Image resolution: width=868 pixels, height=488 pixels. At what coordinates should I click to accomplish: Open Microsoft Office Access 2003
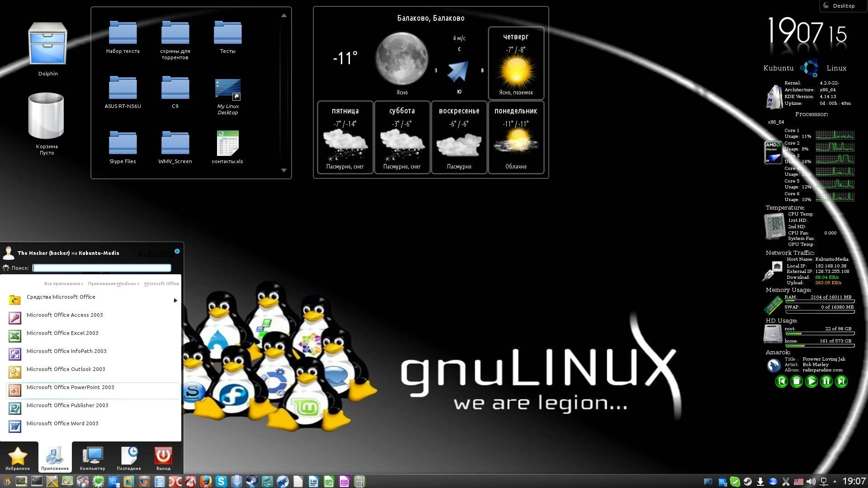[94, 317]
